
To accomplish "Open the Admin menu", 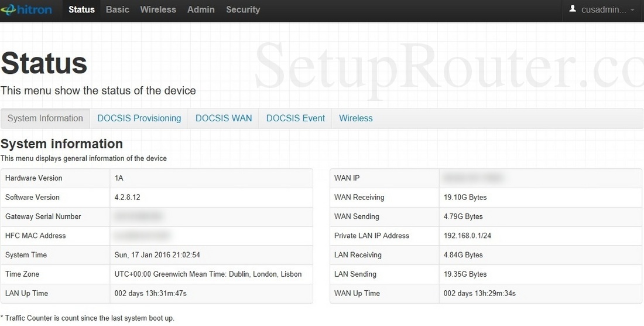I will coord(201,9).
